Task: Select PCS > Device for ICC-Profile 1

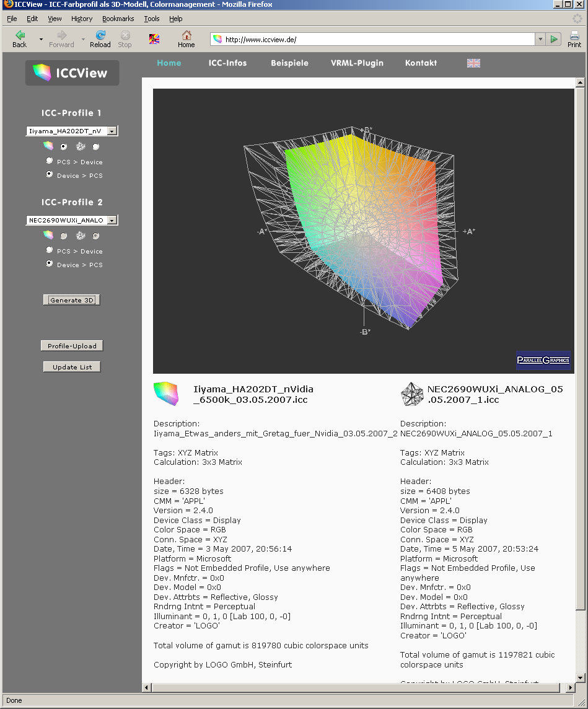Action: coord(50,161)
